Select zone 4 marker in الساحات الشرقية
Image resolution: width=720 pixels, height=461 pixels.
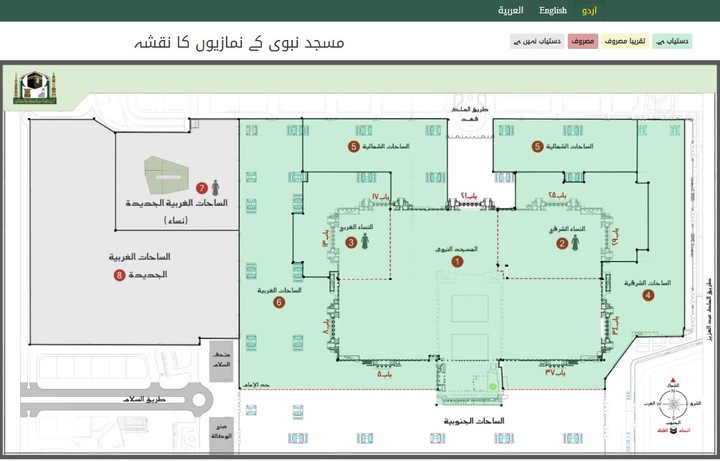[648, 295]
